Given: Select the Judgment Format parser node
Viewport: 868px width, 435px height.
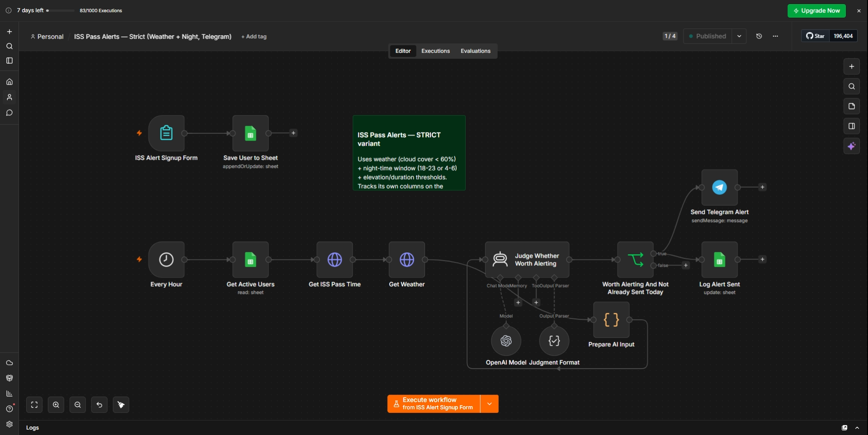Looking at the screenshot, I should click(x=554, y=341).
